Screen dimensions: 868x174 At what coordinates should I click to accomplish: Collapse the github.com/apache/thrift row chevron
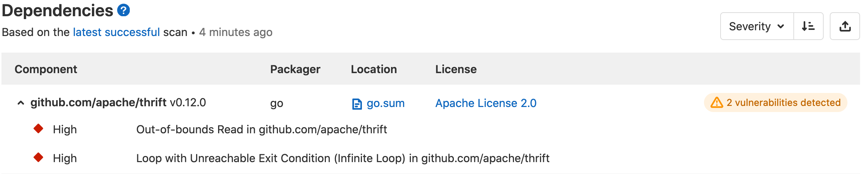pyautogui.click(x=21, y=103)
